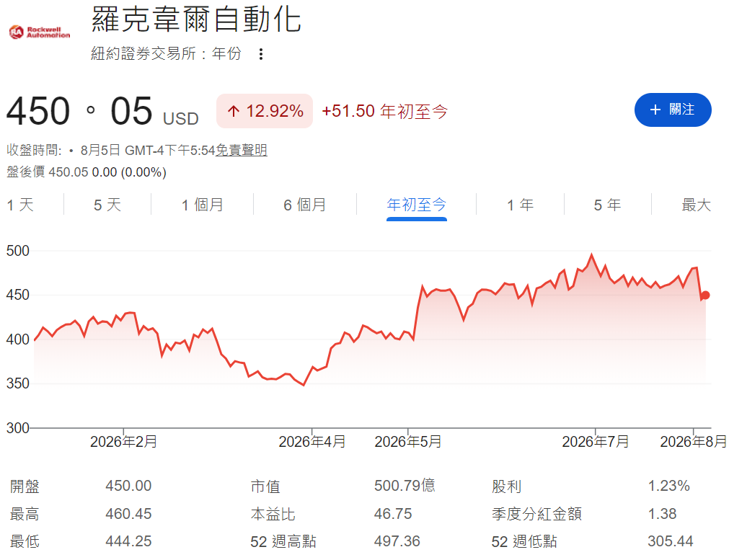Click the 最低 value 444.25
Viewport: 729px width, 560px height.
128,541
